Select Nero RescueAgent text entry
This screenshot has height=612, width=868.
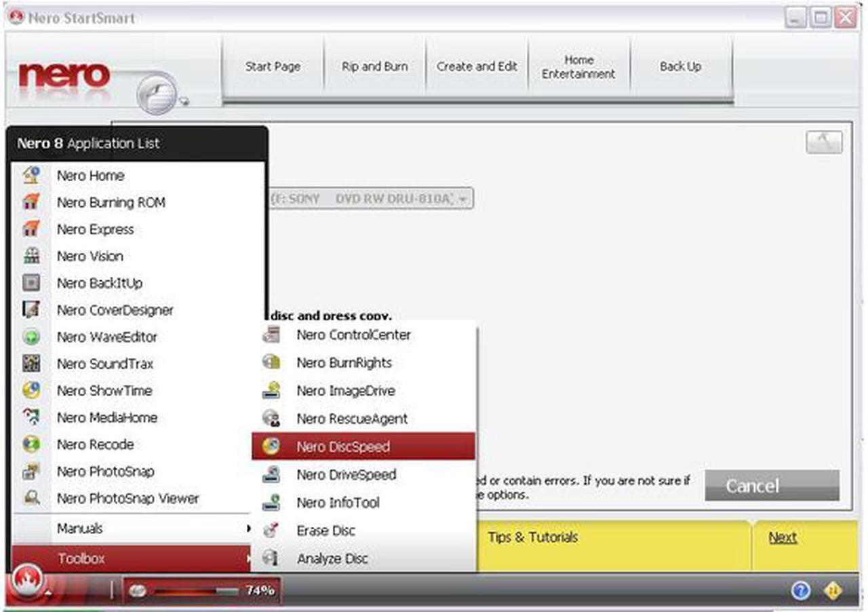pyautogui.click(x=352, y=419)
